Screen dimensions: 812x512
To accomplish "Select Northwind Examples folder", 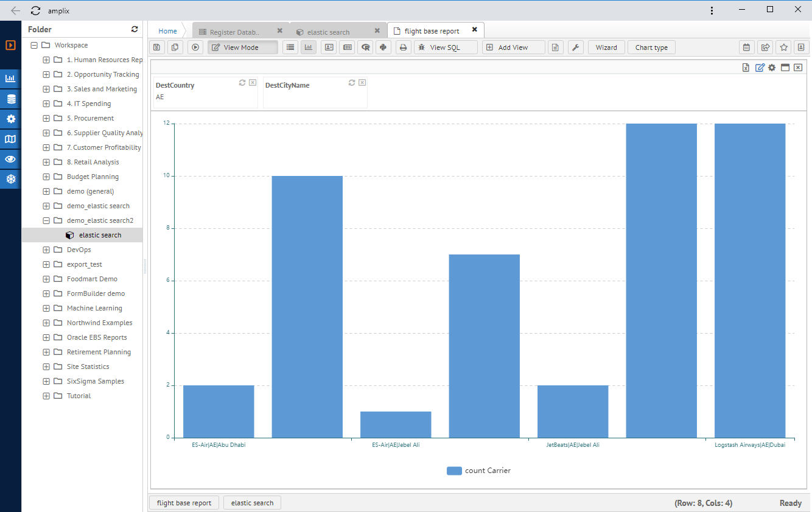I will click(x=99, y=323).
